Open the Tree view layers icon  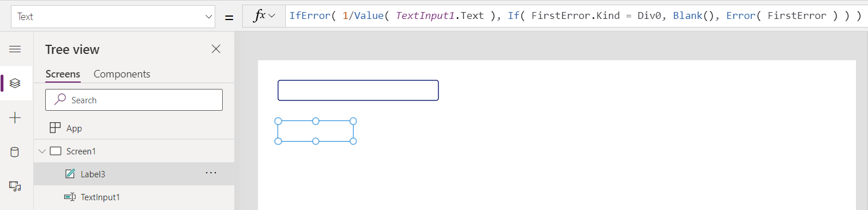coord(15,83)
